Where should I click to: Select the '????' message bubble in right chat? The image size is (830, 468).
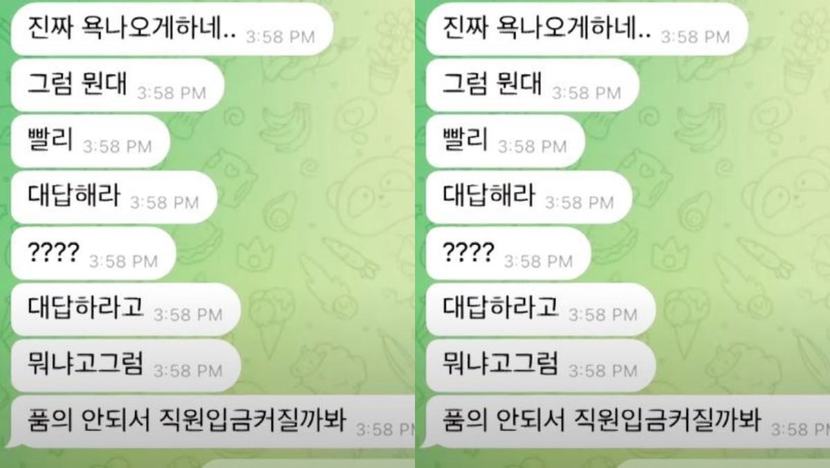pyautogui.click(x=508, y=253)
